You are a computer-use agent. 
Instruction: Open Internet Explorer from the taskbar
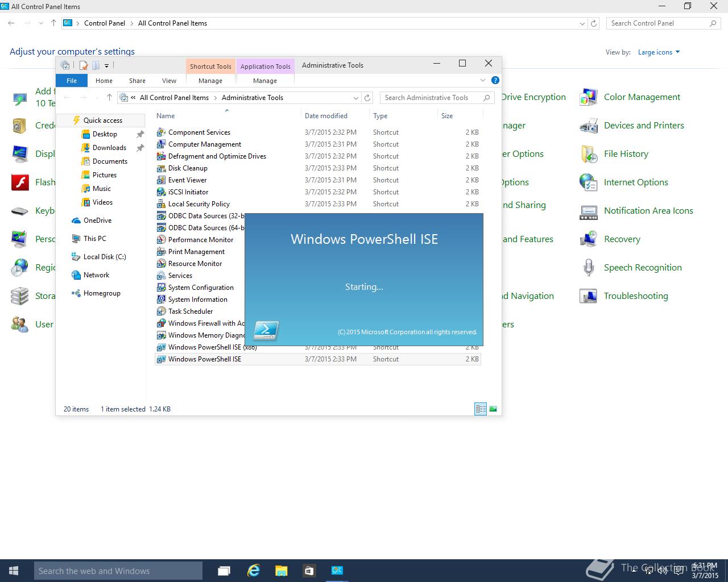[253, 571]
